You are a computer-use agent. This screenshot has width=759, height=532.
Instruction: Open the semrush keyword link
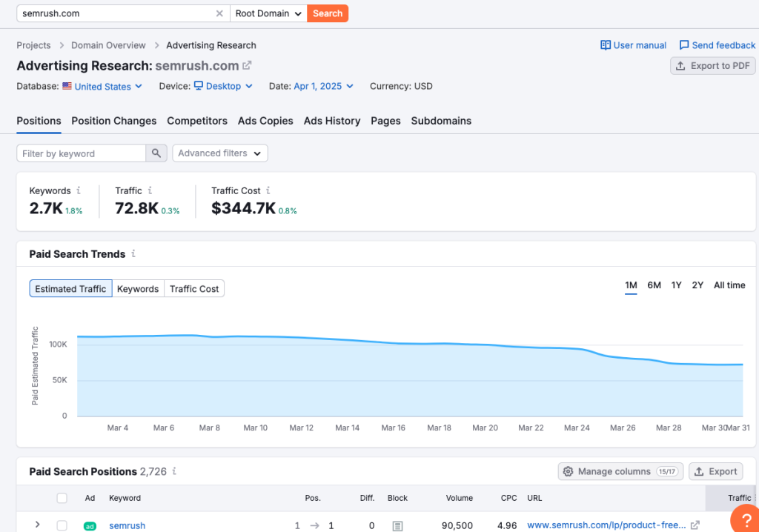coord(127,526)
